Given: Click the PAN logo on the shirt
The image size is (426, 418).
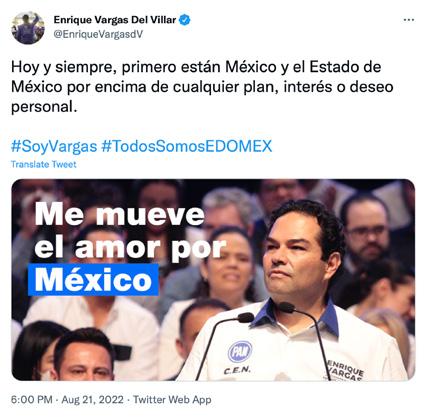Looking at the screenshot, I should point(240,352).
